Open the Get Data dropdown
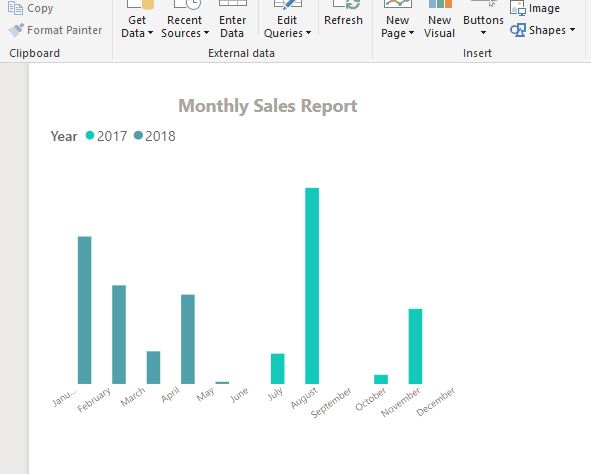Viewport: 591px width, 474px height. pos(137,20)
